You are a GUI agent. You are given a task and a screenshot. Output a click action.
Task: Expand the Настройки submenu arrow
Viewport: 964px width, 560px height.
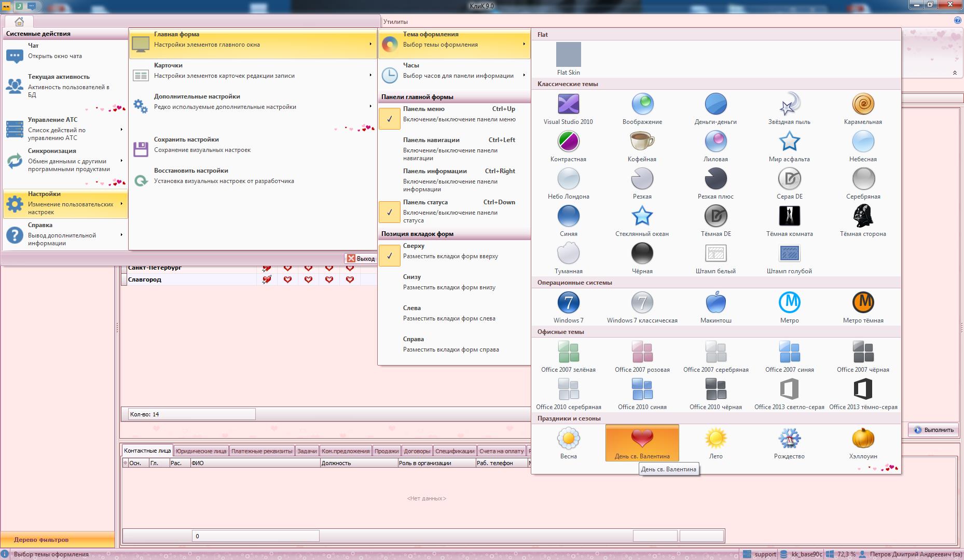[x=121, y=204]
